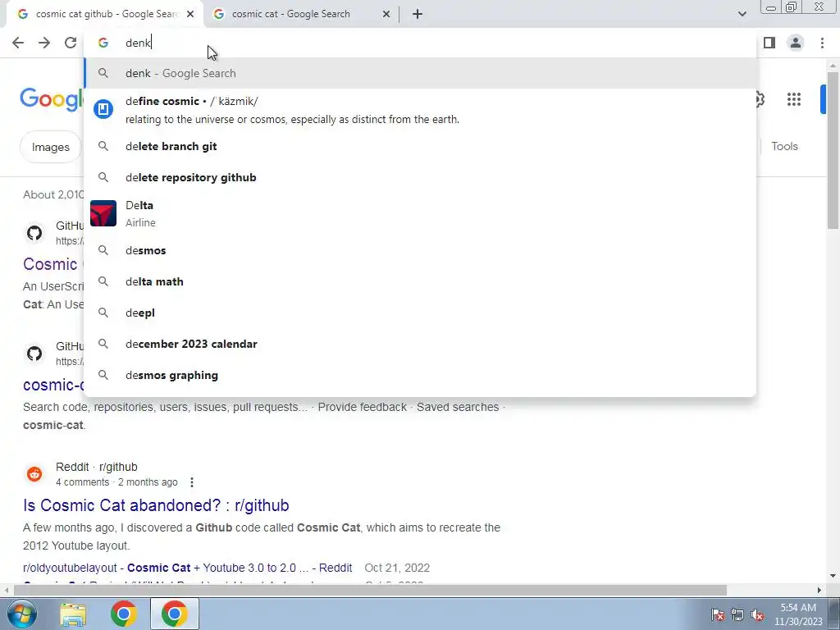Click horizontal scrollbar right arrow
This screenshot has width=840, height=630.
(x=819, y=591)
